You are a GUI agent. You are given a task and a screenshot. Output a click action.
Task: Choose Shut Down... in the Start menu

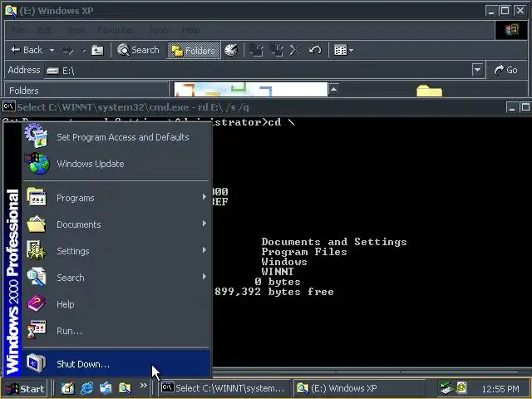point(116,364)
